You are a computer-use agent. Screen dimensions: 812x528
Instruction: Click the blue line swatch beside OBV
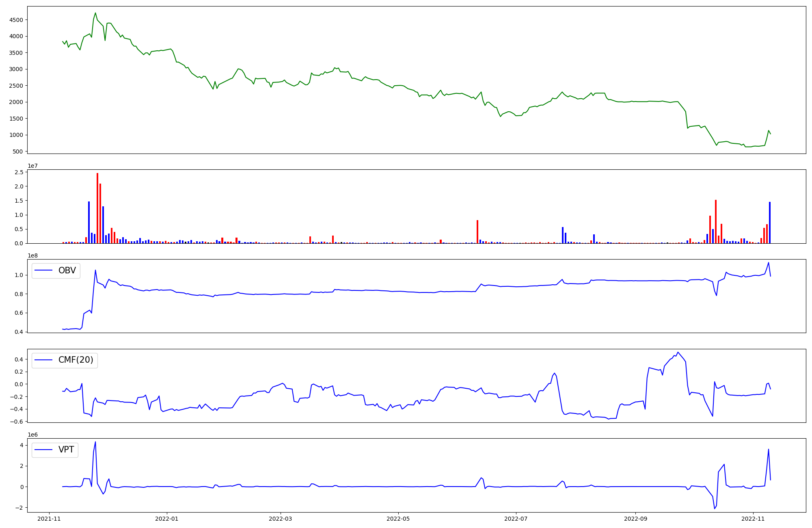tap(44, 270)
